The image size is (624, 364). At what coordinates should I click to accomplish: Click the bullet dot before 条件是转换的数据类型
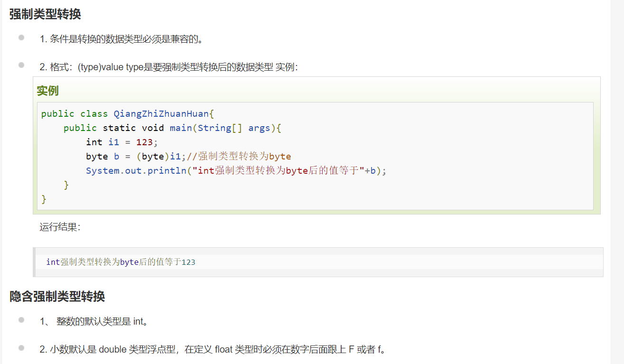21,37
